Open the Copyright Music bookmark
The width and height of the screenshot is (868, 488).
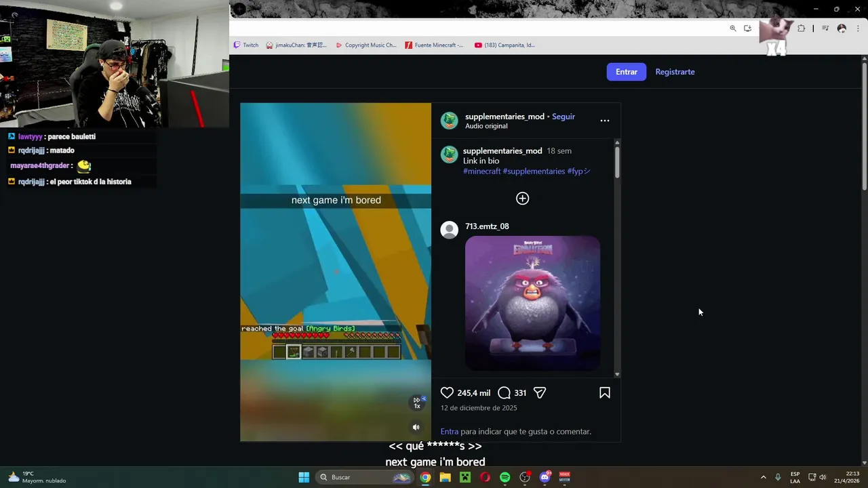point(366,45)
